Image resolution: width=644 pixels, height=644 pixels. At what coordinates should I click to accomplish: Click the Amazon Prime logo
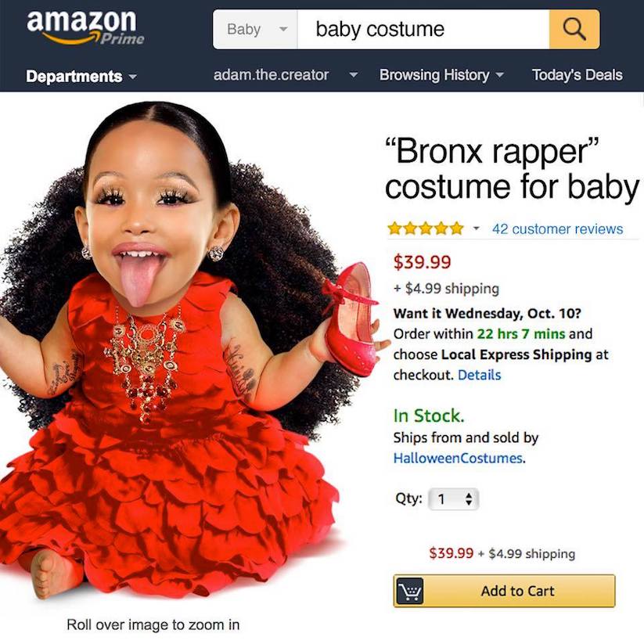point(85,27)
